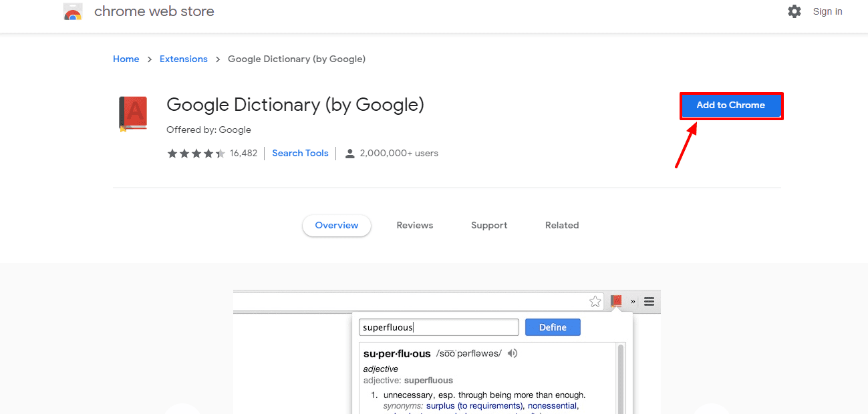Screen dimensions: 868x414
Task: Click the 'su·per·flu·ous' headword text
Action: (397, 353)
